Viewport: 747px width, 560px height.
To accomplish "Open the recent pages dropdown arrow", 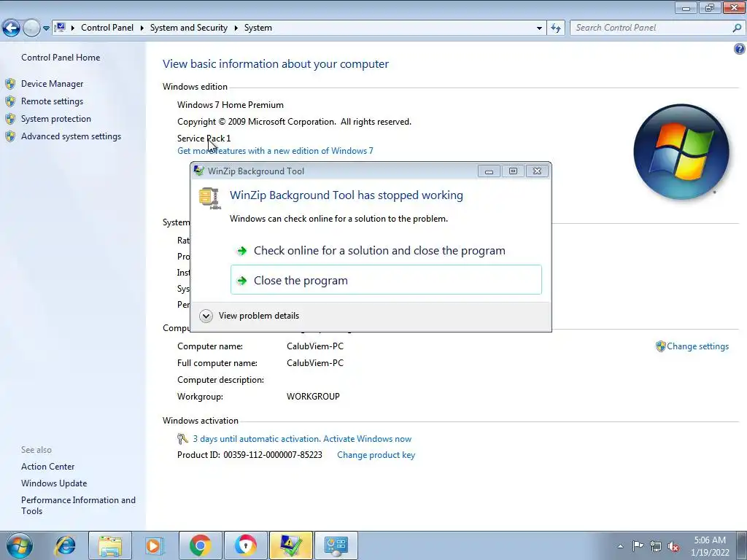I will (x=46, y=28).
